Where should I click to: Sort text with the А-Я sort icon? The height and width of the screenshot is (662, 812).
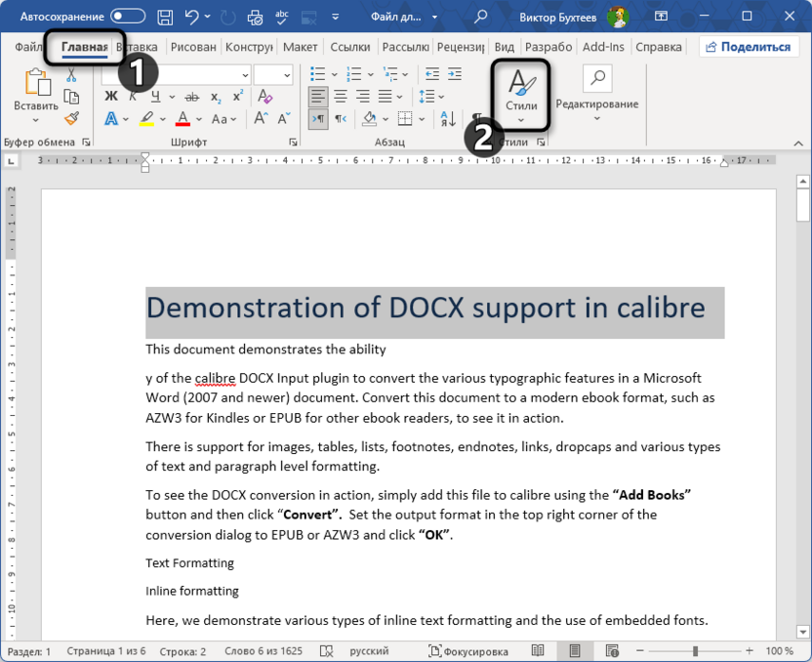448,119
